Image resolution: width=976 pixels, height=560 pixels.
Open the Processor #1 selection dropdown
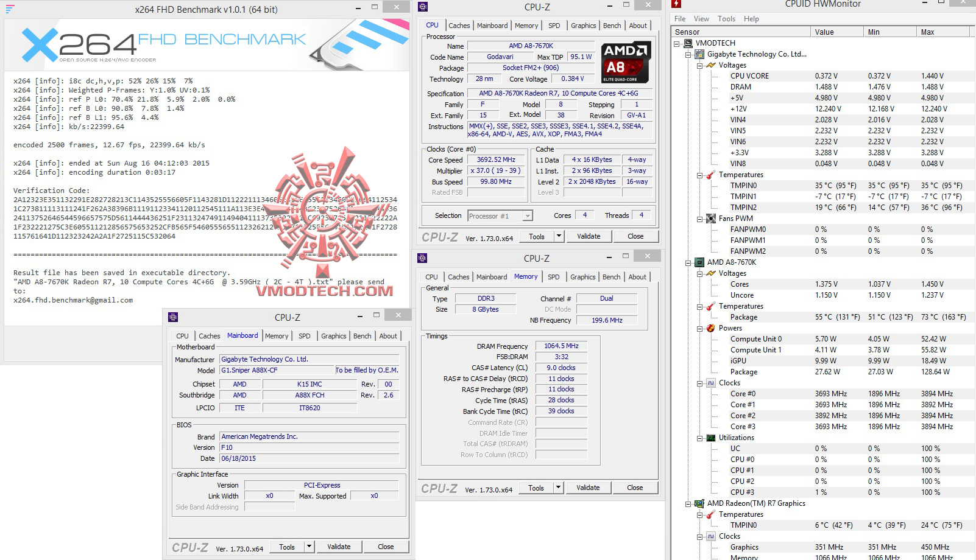(528, 215)
